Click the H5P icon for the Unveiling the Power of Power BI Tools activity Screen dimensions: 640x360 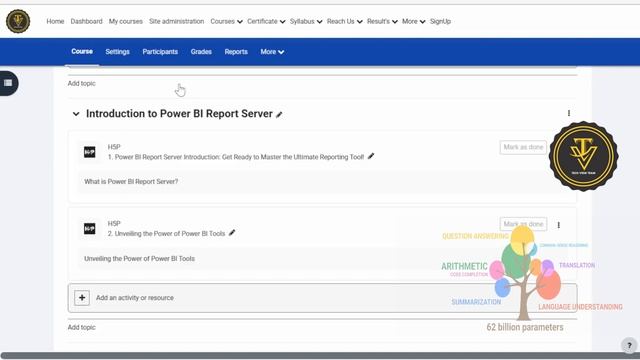pyautogui.click(x=89, y=229)
